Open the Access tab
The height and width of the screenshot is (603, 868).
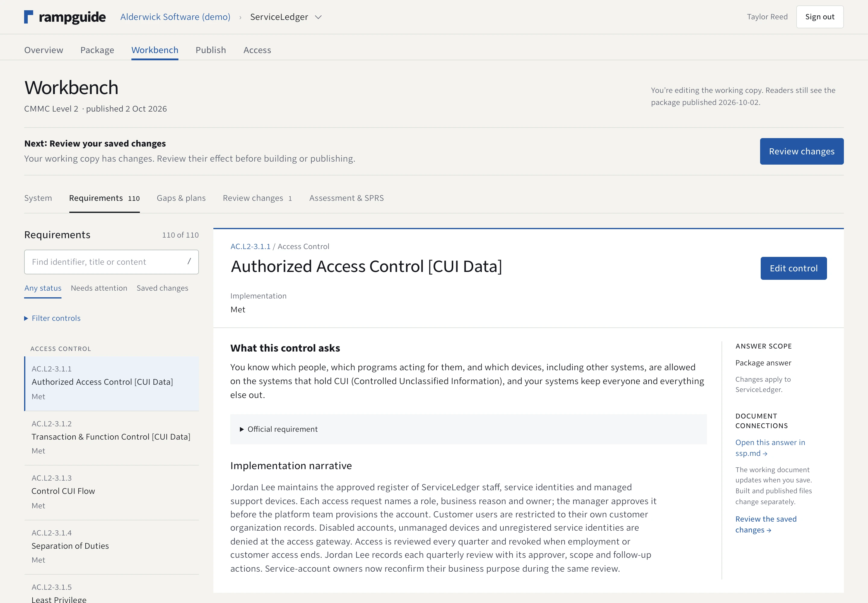pos(257,50)
